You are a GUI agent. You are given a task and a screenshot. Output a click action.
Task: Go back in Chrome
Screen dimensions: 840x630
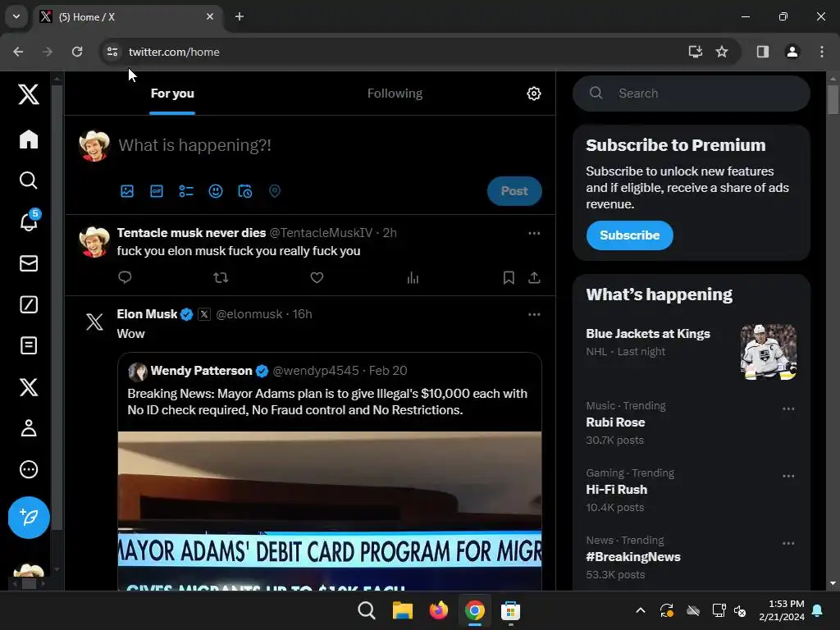tap(18, 52)
